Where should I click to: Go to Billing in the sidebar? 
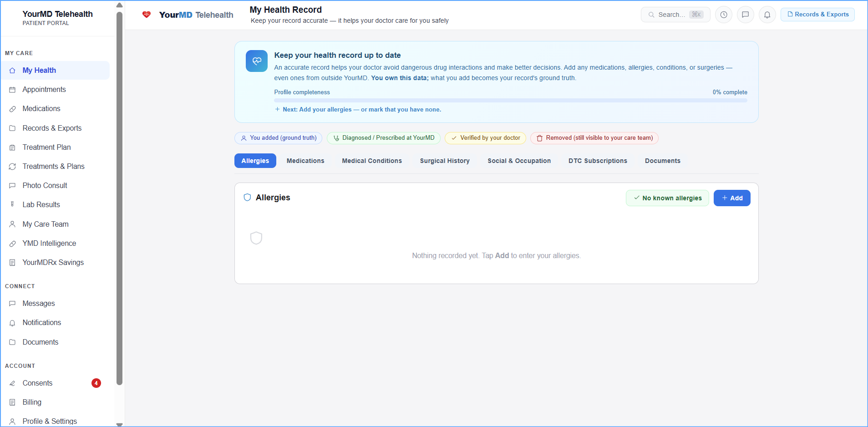coord(55,402)
